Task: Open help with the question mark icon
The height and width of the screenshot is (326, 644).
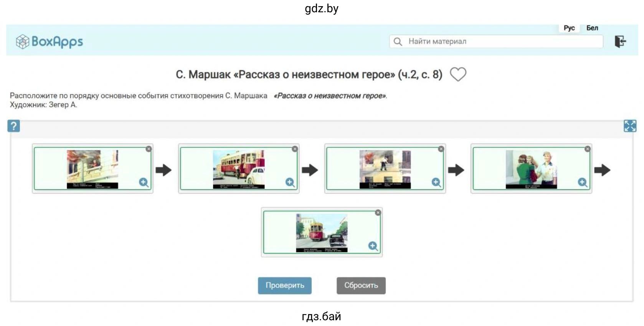Action: tap(13, 126)
